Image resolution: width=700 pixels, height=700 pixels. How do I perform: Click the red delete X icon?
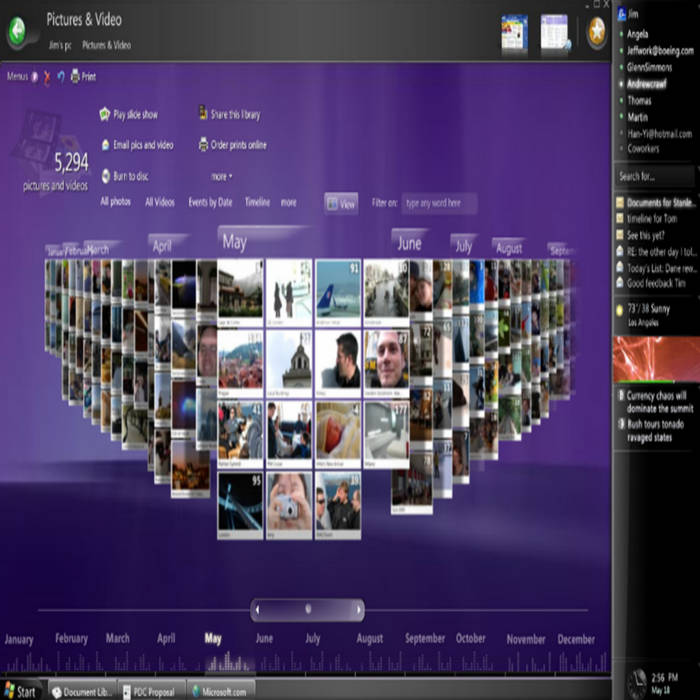point(47,76)
